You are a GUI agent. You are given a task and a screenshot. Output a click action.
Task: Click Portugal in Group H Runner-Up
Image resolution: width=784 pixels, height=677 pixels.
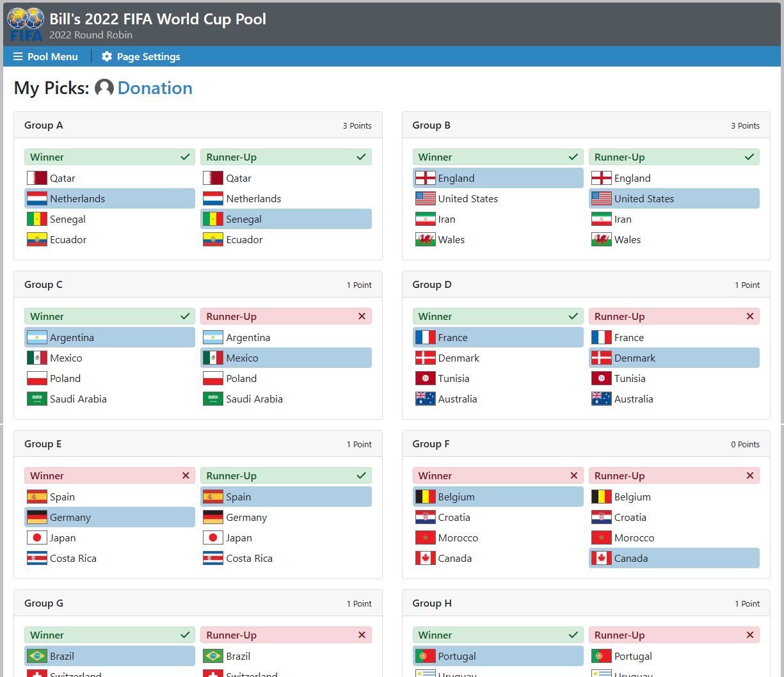(x=674, y=656)
